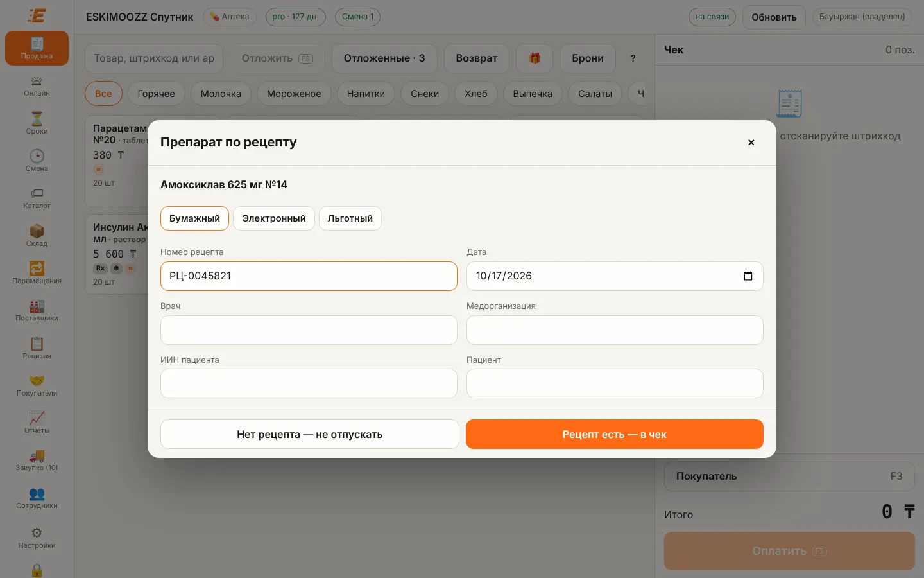Viewport: 924px width, 578px height.
Task: Click the question mark help button
Action: 633,58
